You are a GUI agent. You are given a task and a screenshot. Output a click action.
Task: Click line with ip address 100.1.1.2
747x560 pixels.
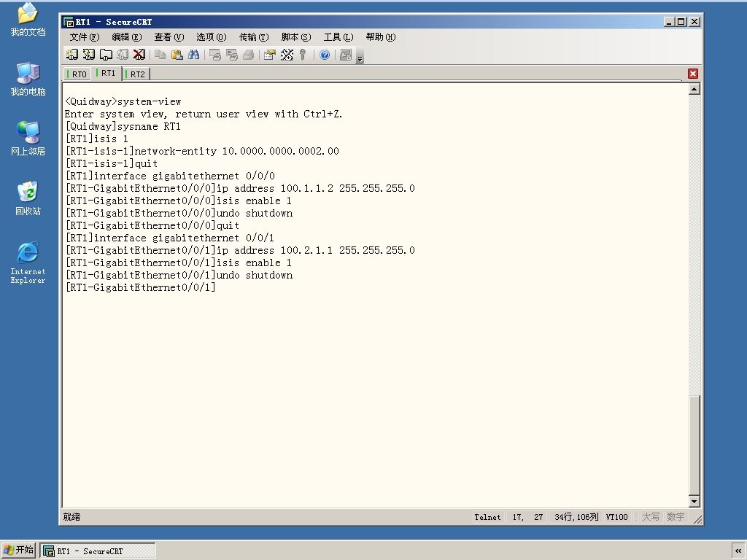pos(240,188)
